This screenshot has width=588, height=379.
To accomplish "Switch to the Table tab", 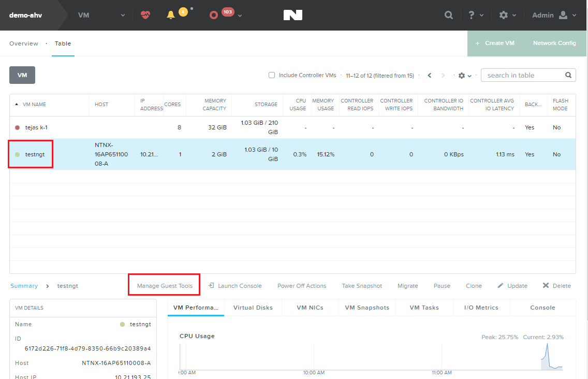I will coord(63,43).
